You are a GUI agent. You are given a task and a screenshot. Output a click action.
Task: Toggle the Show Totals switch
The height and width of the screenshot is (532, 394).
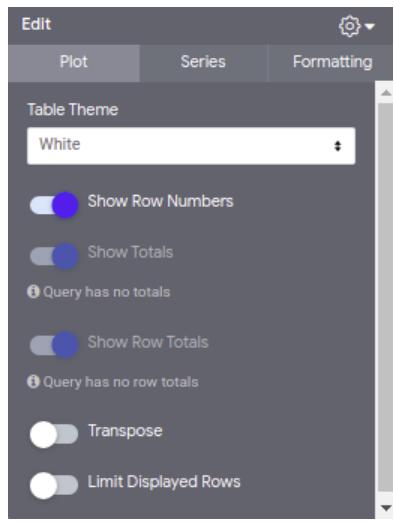click(x=54, y=256)
